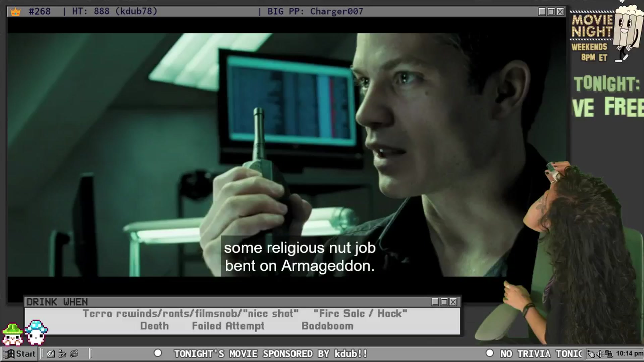
Task: Click the Failed Attempt drink rule
Action: click(x=228, y=326)
